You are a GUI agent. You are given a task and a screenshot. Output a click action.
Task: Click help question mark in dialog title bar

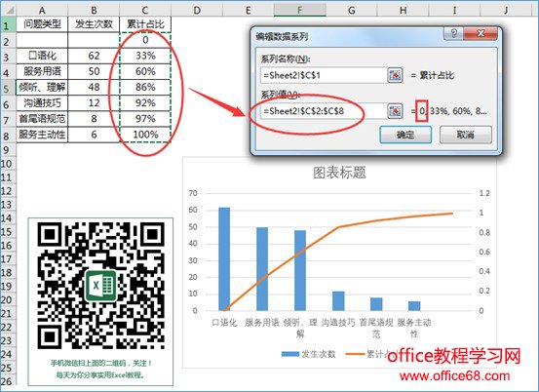[x=454, y=34]
